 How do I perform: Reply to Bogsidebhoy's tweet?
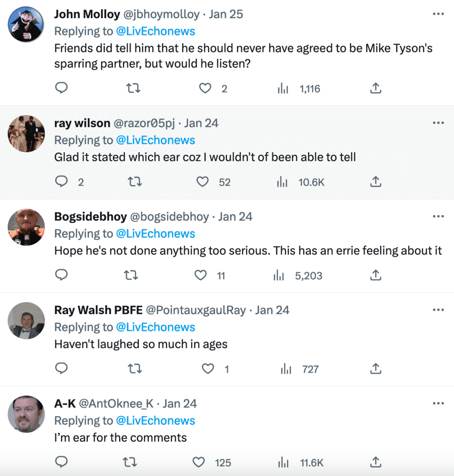61,275
